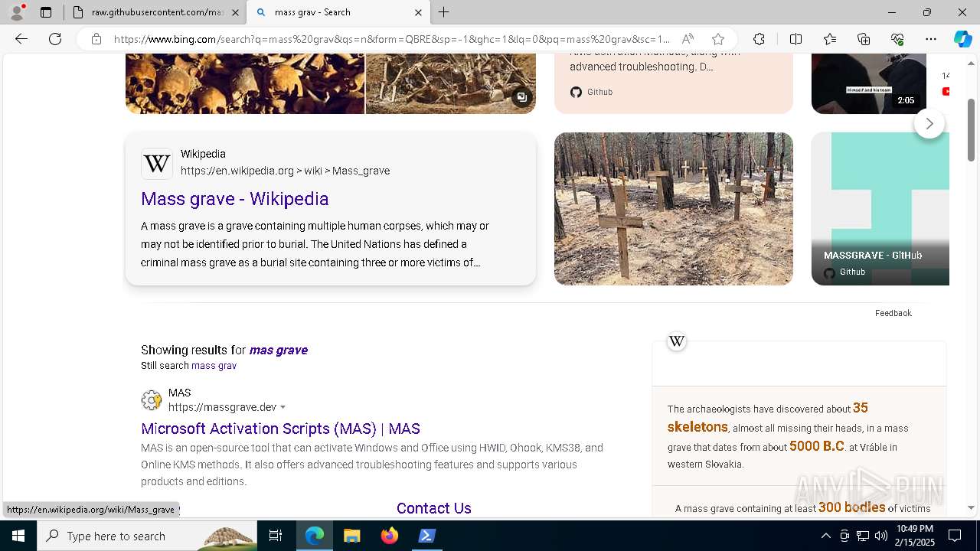Screen dimensions: 980x551
Task: Close the mass grav Search tab
Action: click(418, 12)
